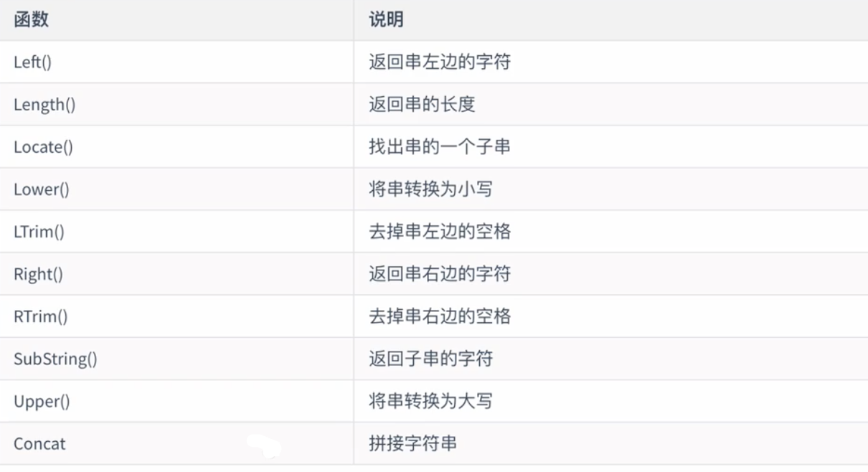Click the Right() function cell
Screen dimensions: 868x472
click(38, 274)
